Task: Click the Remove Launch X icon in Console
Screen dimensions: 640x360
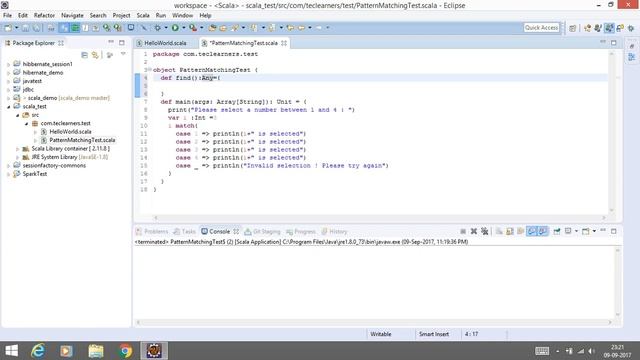Action: click(x=473, y=231)
